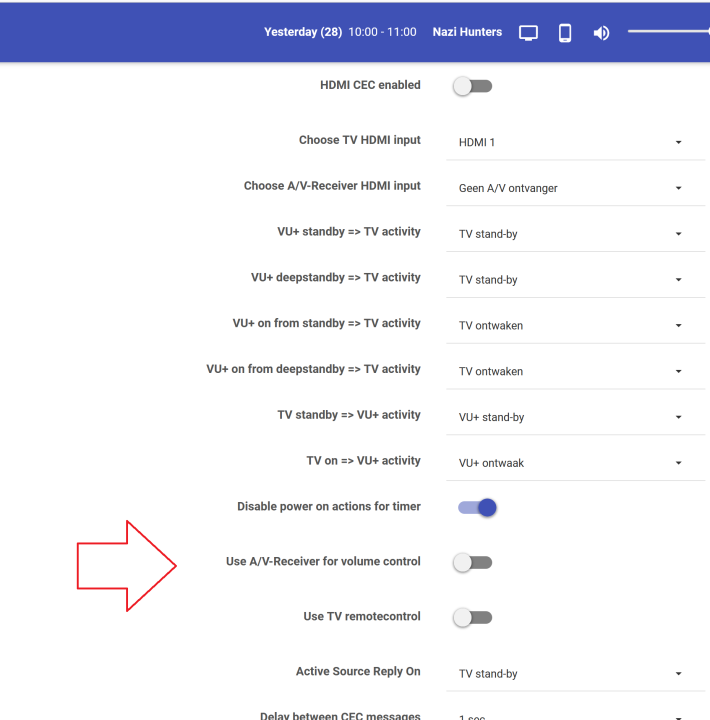Mute audio with the speaker icon
The height and width of the screenshot is (720, 710).
[601, 33]
